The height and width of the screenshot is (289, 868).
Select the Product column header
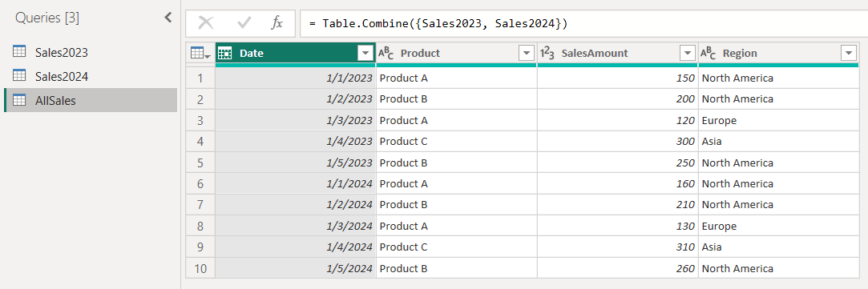click(x=457, y=54)
